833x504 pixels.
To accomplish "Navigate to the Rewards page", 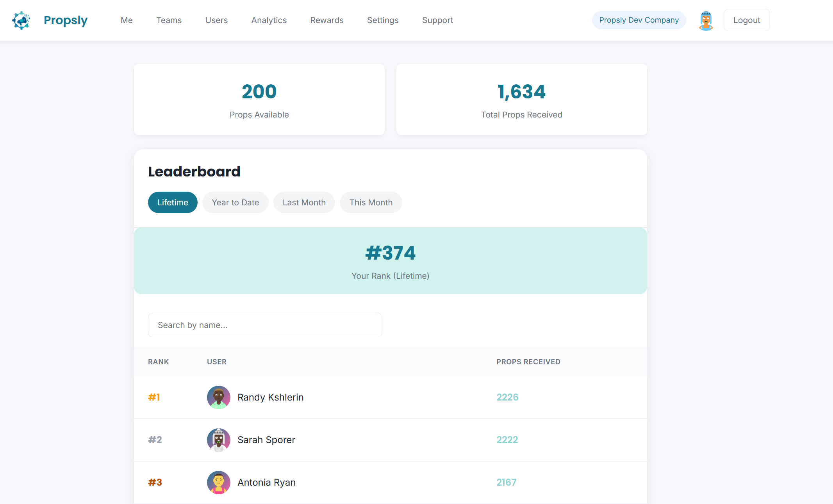I will click(x=326, y=20).
